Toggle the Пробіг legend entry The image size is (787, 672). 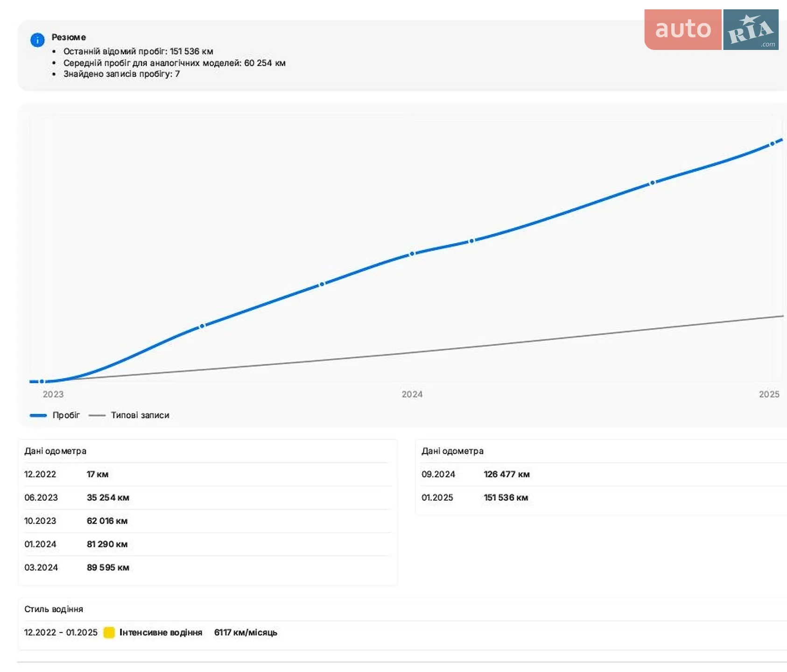coord(55,415)
